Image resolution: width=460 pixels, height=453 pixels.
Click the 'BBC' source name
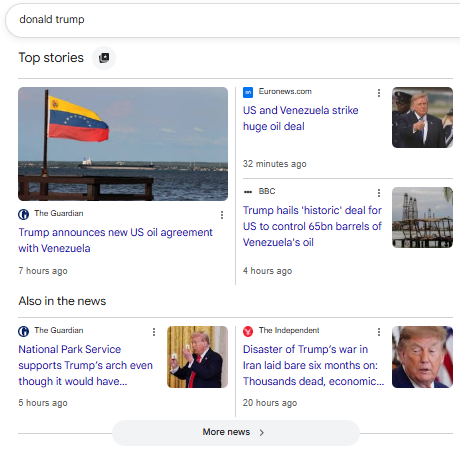point(267,191)
